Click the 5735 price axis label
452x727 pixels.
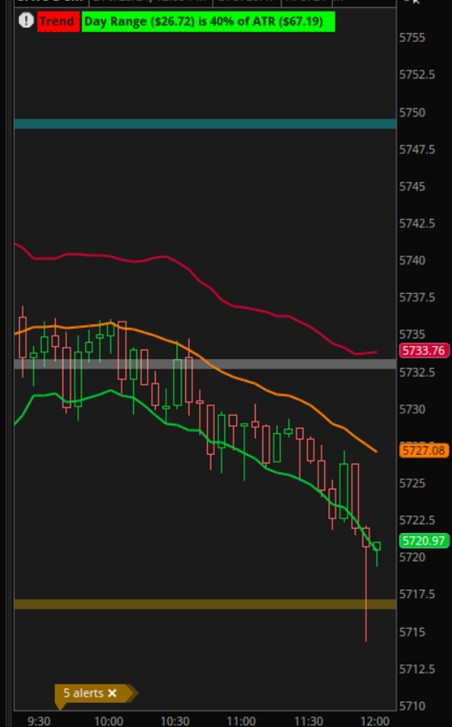point(412,334)
